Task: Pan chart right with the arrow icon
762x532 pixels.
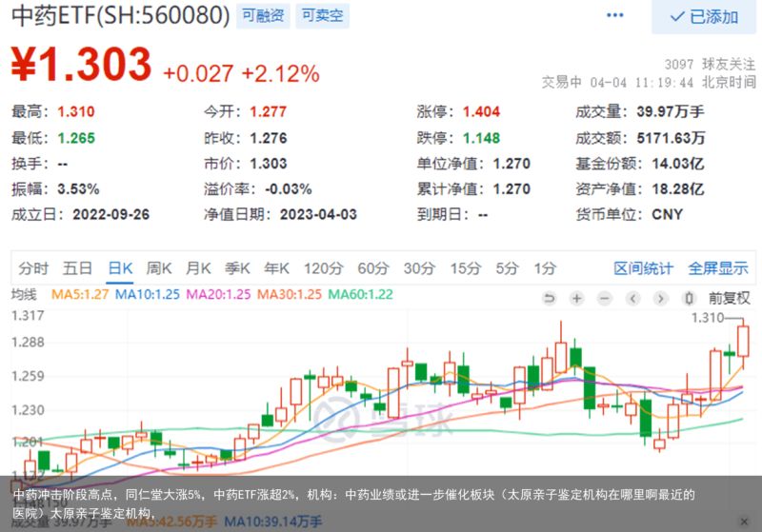Action: (x=660, y=298)
